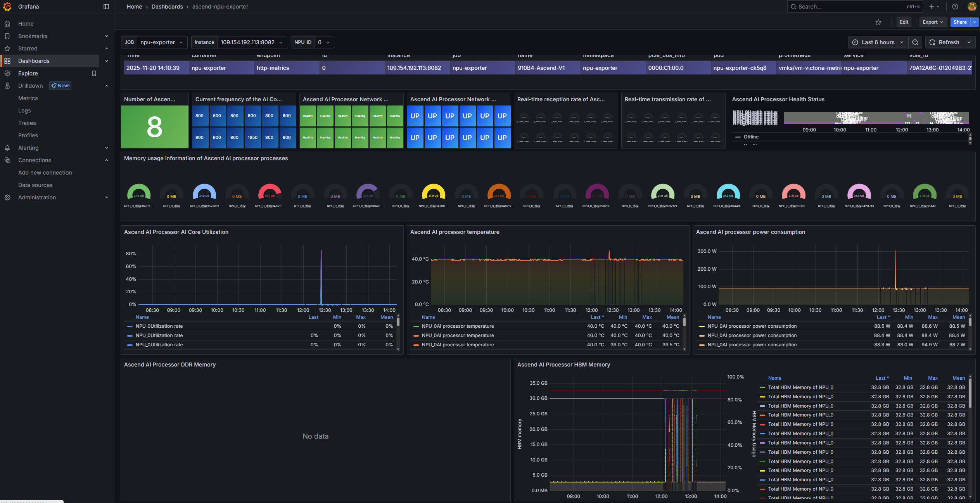Click the dock menu sidebar icon
The width and height of the screenshot is (980, 503).
[106, 7]
